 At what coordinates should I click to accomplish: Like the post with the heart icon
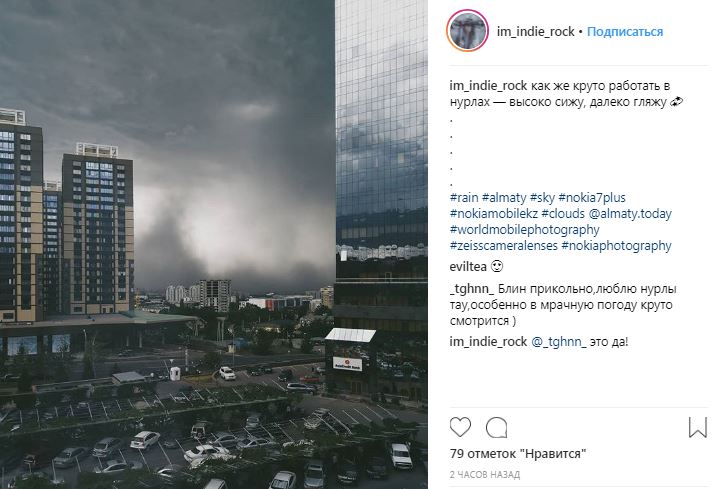click(x=460, y=427)
